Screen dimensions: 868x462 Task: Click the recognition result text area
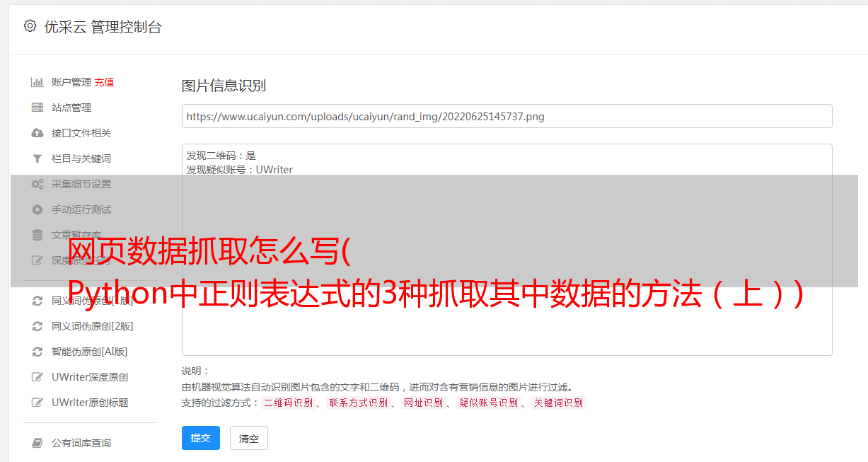[x=507, y=249]
